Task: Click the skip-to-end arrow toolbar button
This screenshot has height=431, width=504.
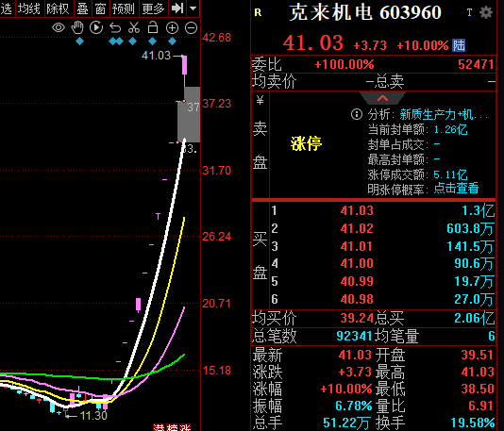Action: tap(177, 8)
